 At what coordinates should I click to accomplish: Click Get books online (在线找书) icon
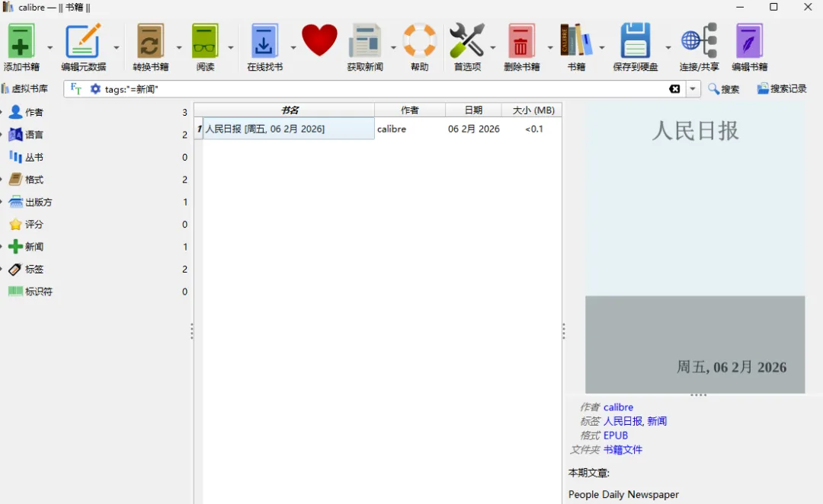click(x=264, y=41)
